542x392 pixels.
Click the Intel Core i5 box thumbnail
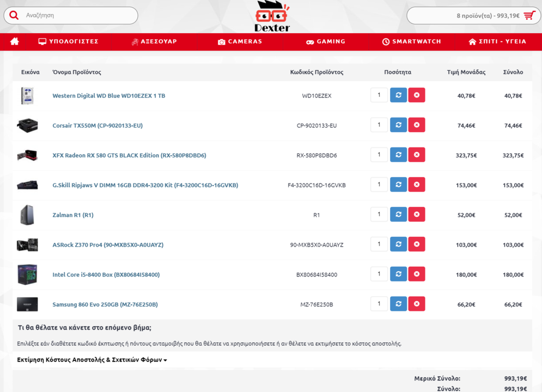coord(27,274)
